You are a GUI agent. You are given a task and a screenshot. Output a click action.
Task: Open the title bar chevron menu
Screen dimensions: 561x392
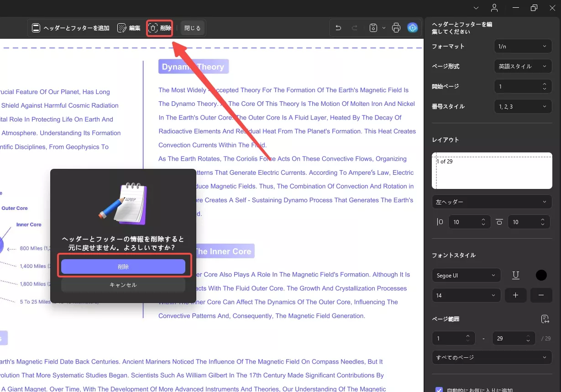476,8
